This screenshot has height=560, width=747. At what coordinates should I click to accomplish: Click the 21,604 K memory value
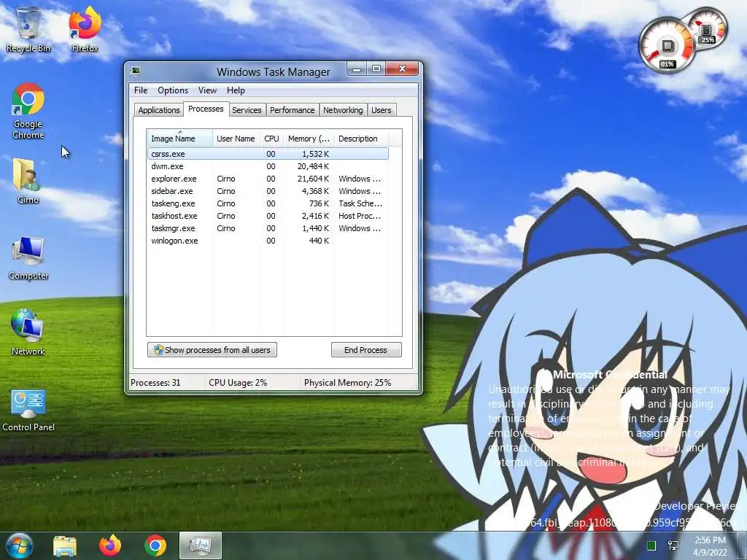click(313, 179)
